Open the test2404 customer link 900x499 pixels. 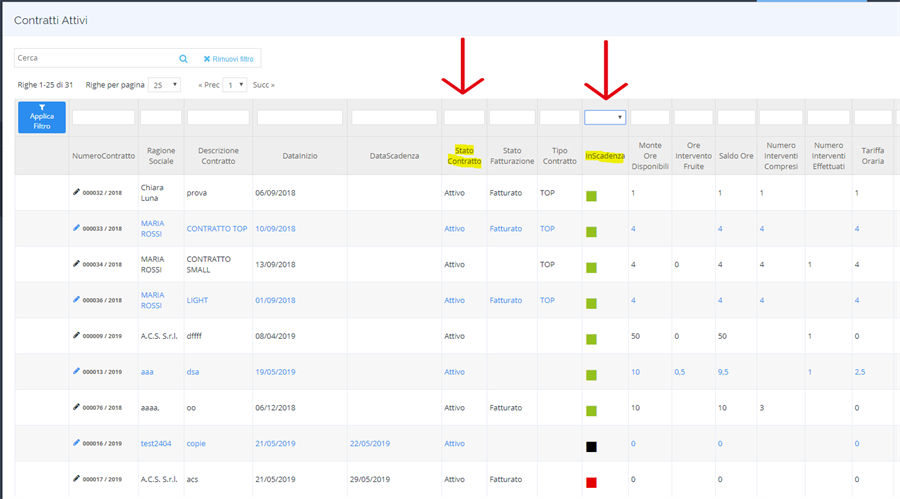pyautogui.click(x=156, y=443)
